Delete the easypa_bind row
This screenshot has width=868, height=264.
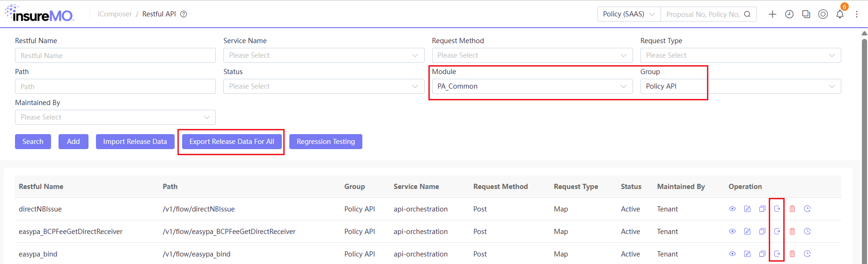pos(792,254)
